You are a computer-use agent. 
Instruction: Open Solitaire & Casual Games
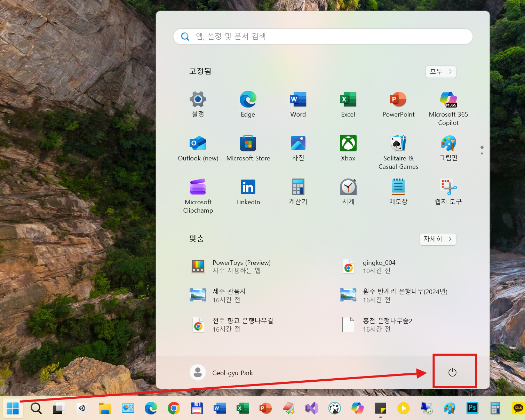tap(398, 152)
